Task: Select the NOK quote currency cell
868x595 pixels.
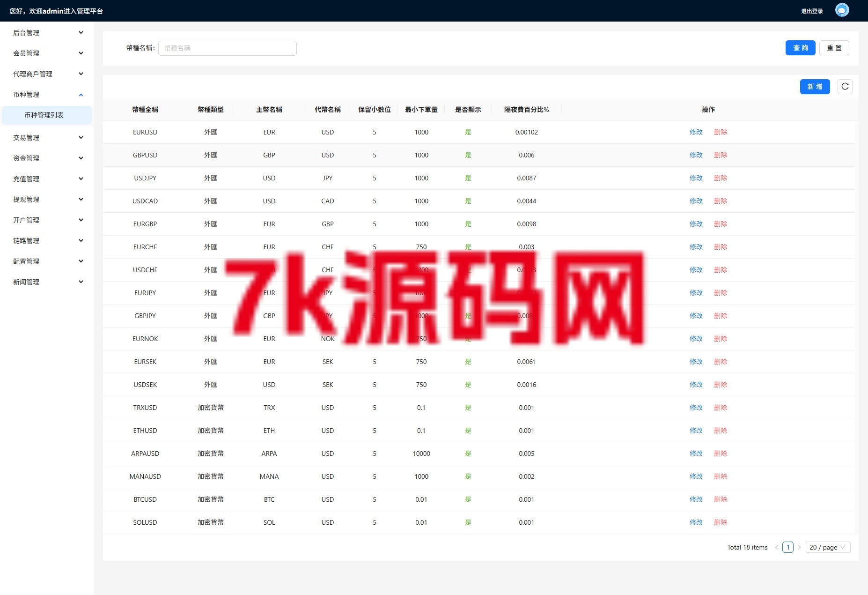Action: click(328, 339)
